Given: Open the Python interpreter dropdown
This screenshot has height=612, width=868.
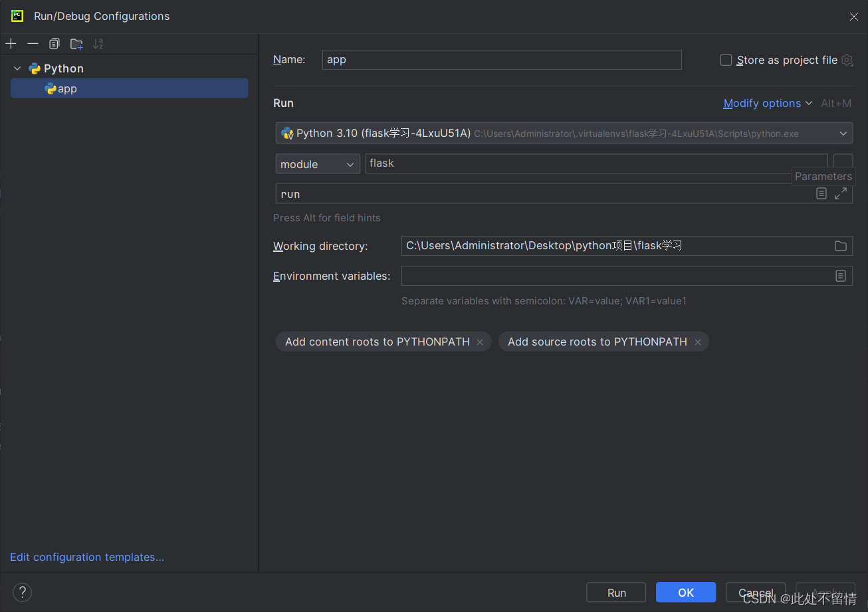Looking at the screenshot, I should [x=564, y=133].
